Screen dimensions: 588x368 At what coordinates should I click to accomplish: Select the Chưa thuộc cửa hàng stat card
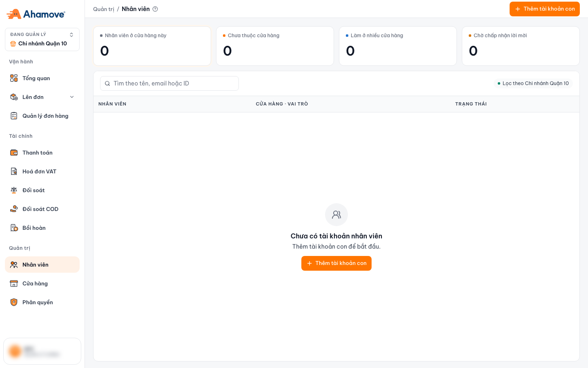click(275, 46)
